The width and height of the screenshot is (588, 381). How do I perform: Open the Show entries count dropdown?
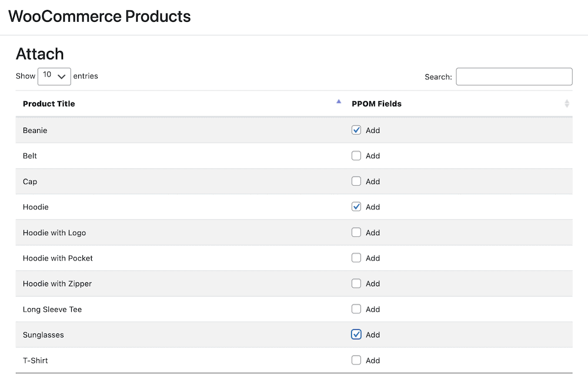coord(54,76)
